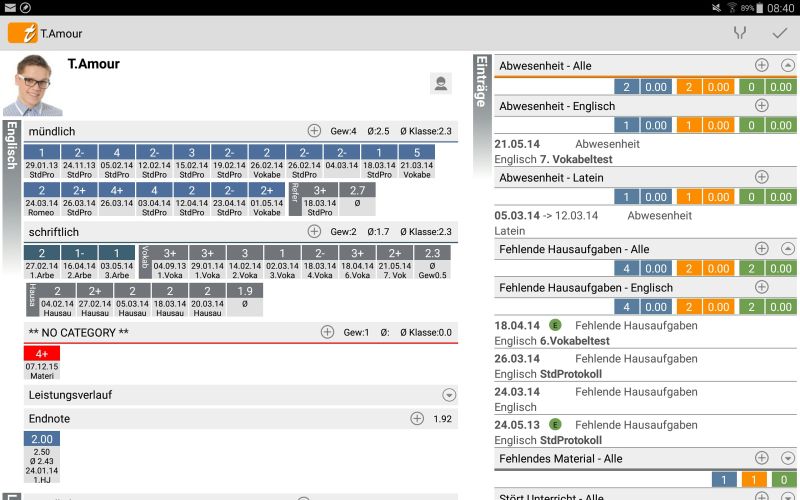Collapse the Abwesenheit - Alle group
This screenshot has width=800, height=500.
(788, 66)
